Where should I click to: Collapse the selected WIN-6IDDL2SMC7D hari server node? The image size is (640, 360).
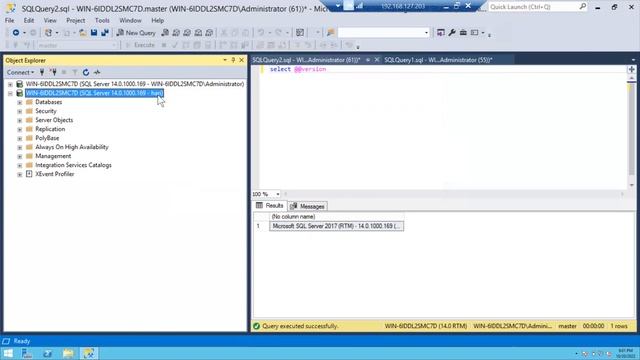[10, 93]
